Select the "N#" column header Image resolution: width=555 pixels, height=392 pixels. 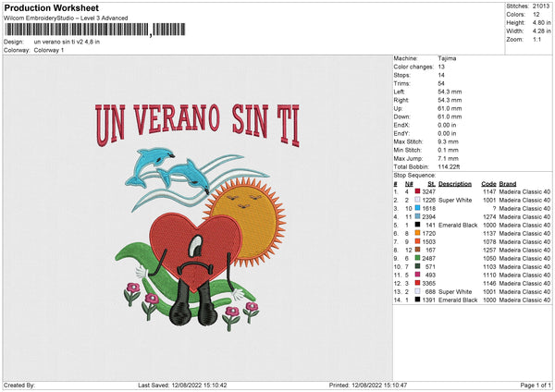(x=409, y=184)
